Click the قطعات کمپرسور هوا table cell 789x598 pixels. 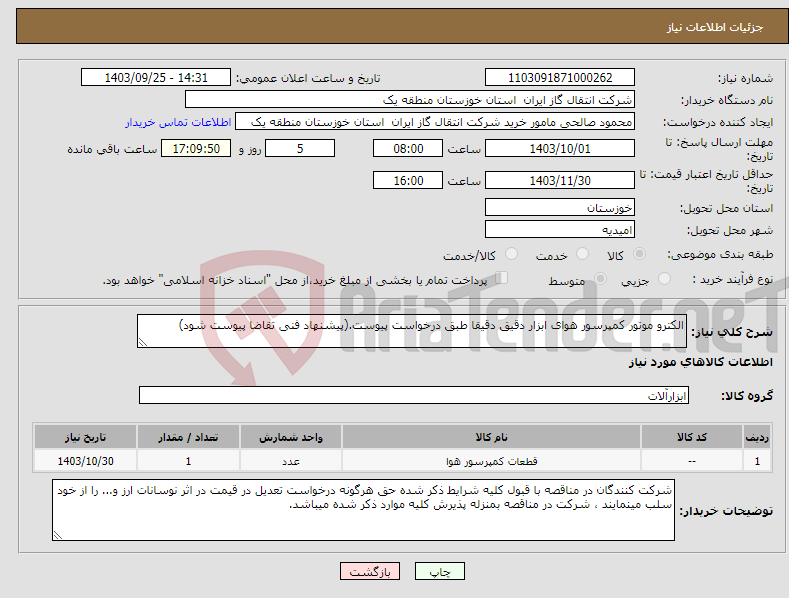point(491,461)
